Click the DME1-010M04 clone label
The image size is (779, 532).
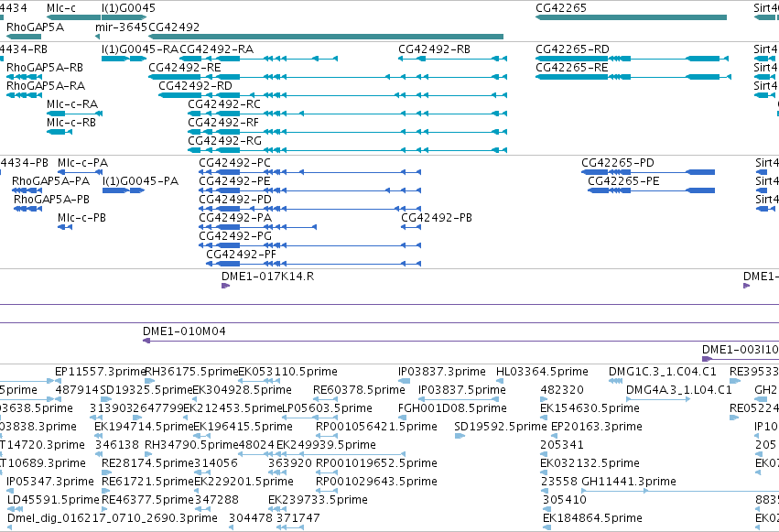[184, 331]
